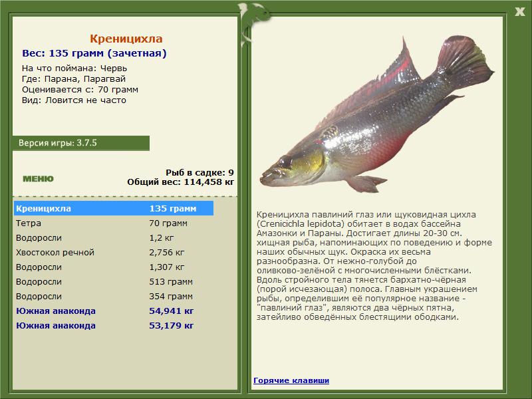
Task: Select the Тетра row in the catch list
Action: [x=114, y=223]
